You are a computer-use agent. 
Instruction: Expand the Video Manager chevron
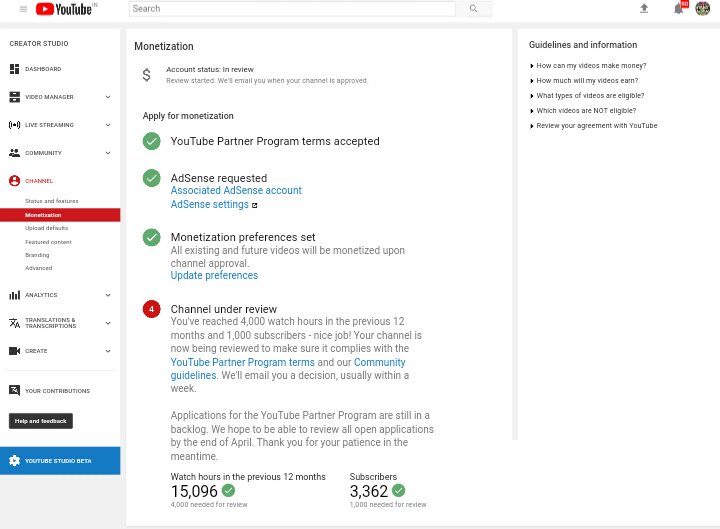(108, 97)
